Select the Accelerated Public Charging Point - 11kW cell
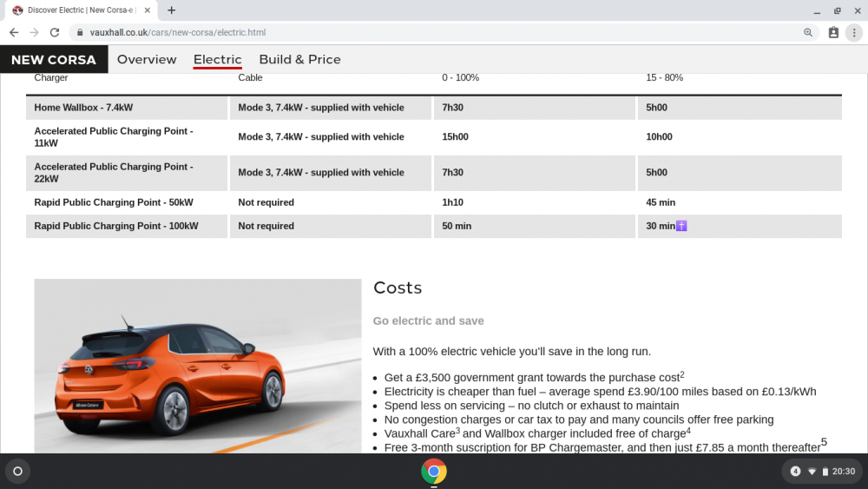This screenshot has width=868, height=489. (127, 137)
